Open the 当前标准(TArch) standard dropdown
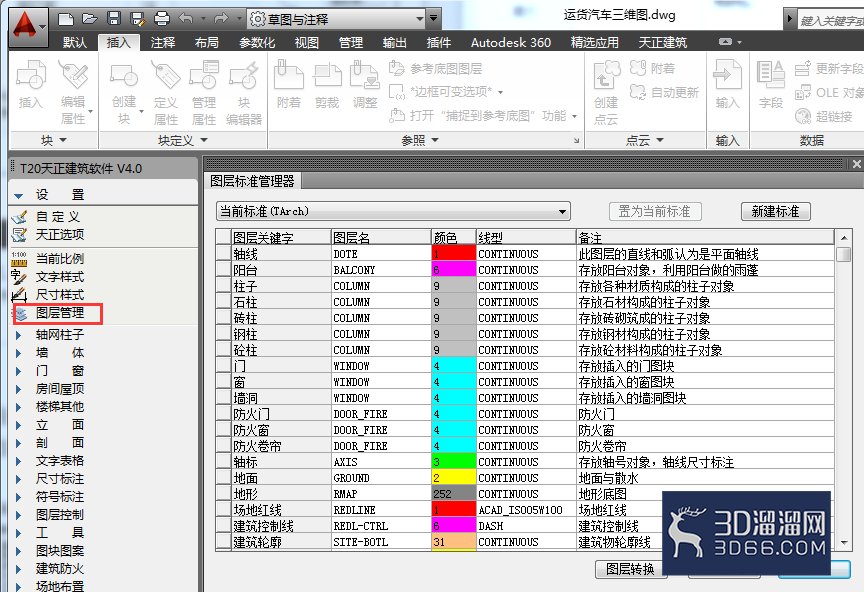Viewport: 864px width, 592px height. click(393, 211)
